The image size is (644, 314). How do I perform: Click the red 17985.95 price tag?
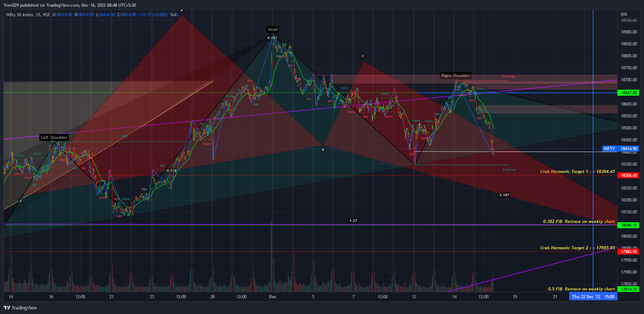628,252
